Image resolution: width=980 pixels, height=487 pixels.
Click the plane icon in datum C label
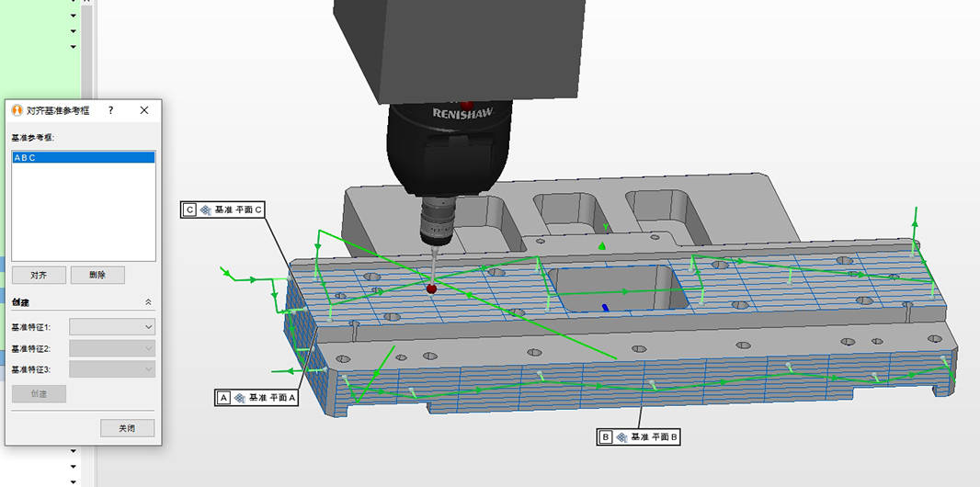pyautogui.click(x=205, y=210)
